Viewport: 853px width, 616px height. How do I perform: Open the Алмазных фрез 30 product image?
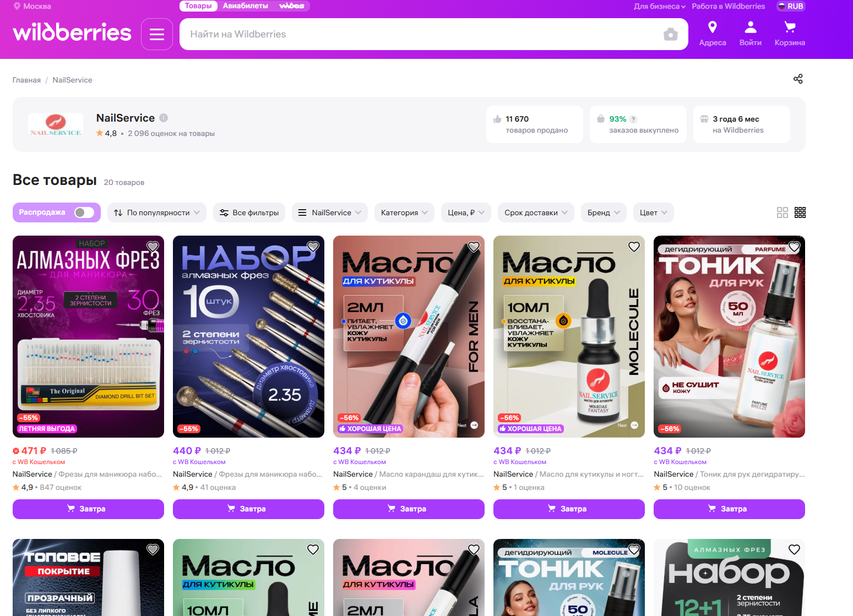(88, 336)
